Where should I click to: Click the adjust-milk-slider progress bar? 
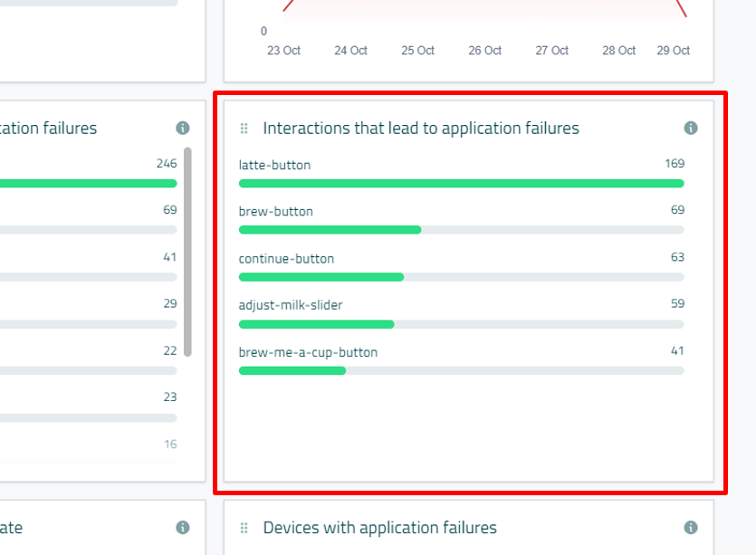pos(316,324)
